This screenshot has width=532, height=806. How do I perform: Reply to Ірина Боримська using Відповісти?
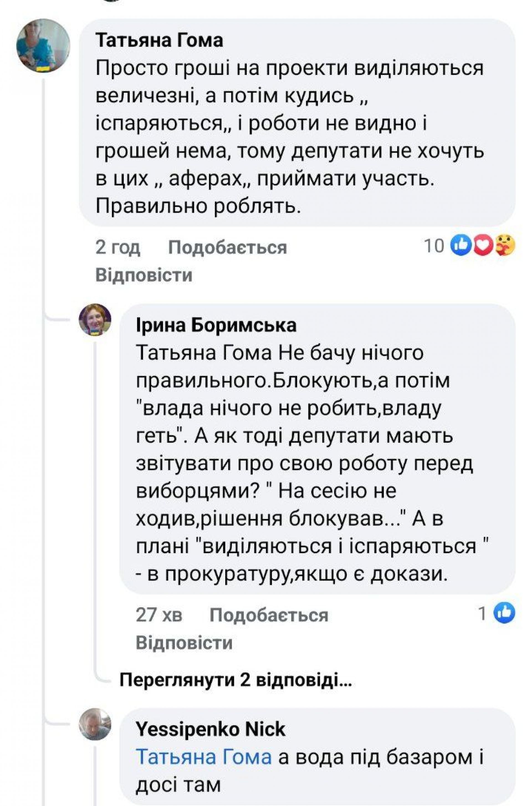click(x=184, y=643)
